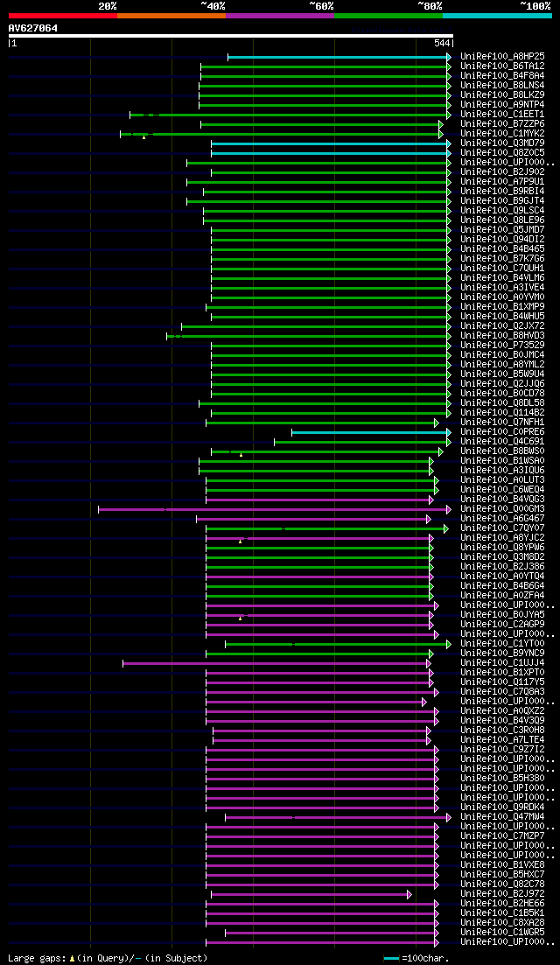Screen dimensions: 560x965
Task: Select the query name AV627064
Action: (33, 28)
